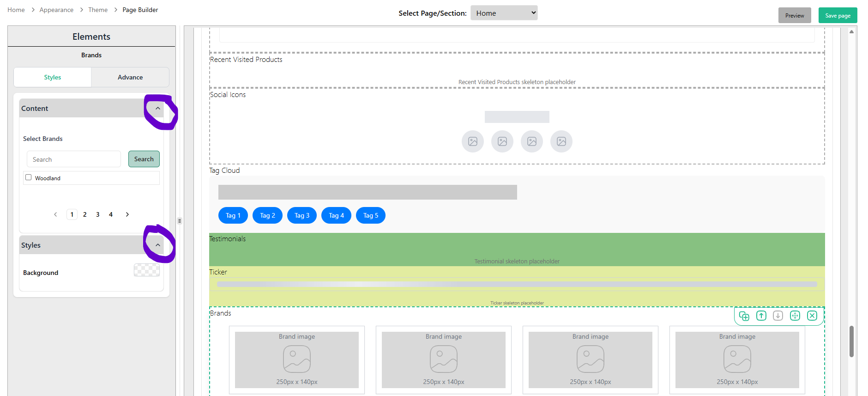Select the Recent Visited Products section
Screen dimensions: 868x396
coord(517,70)
